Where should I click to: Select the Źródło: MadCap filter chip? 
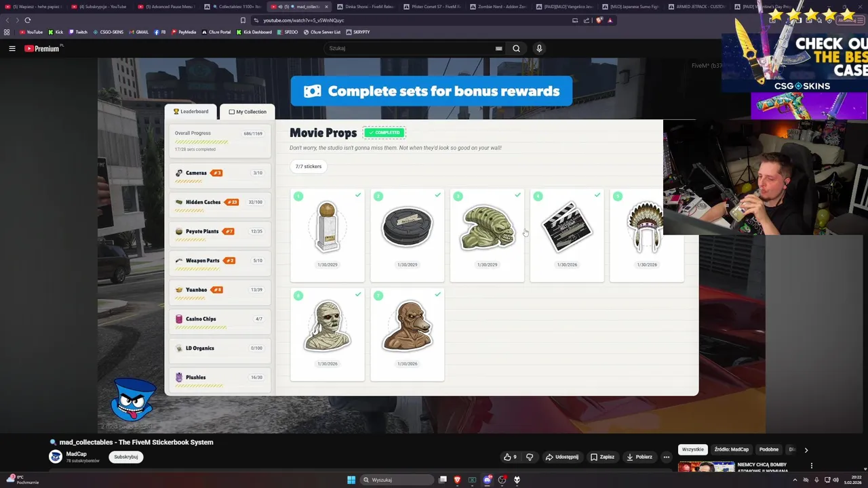click(x=732, y=449)
